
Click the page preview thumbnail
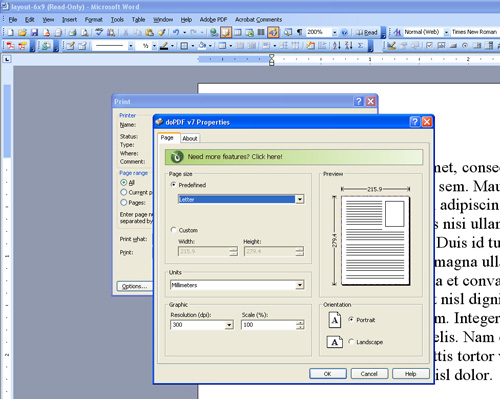click(x=376, y=241)
